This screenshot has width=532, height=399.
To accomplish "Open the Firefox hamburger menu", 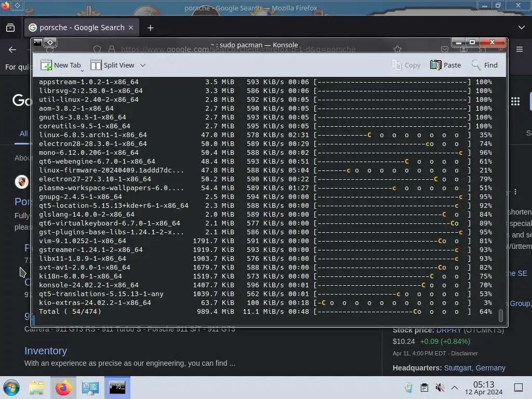I will (520, 49).
